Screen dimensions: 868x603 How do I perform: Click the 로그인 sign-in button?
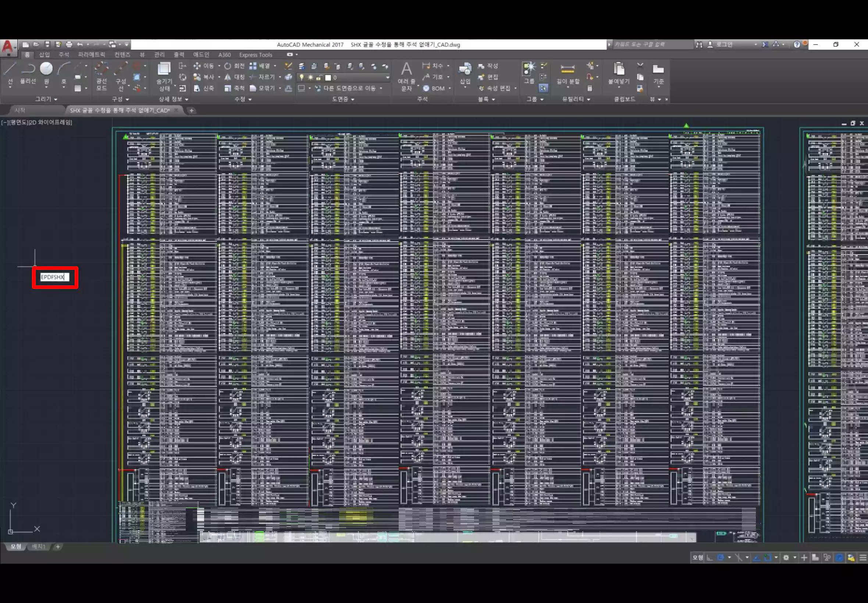tap(724, 44)
